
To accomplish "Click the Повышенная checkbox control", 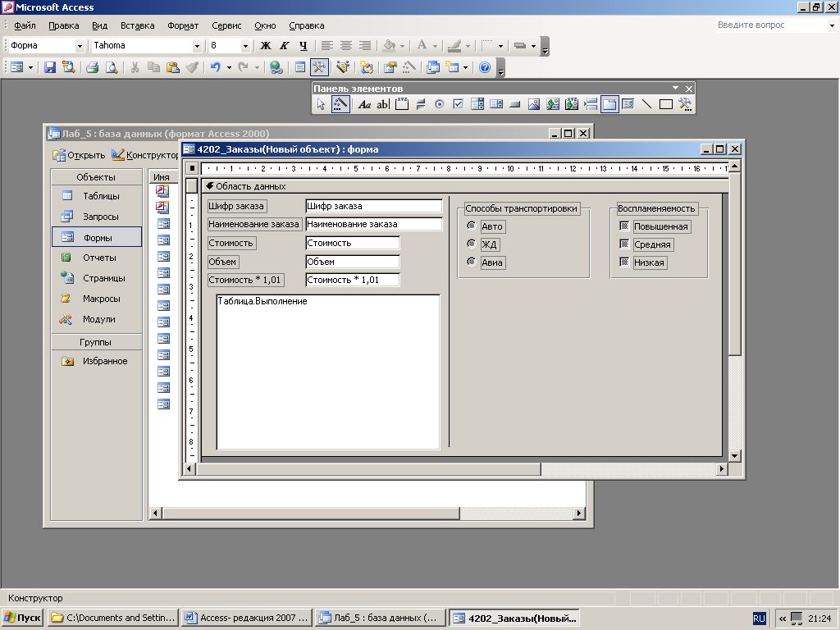I will click(624, 226).
